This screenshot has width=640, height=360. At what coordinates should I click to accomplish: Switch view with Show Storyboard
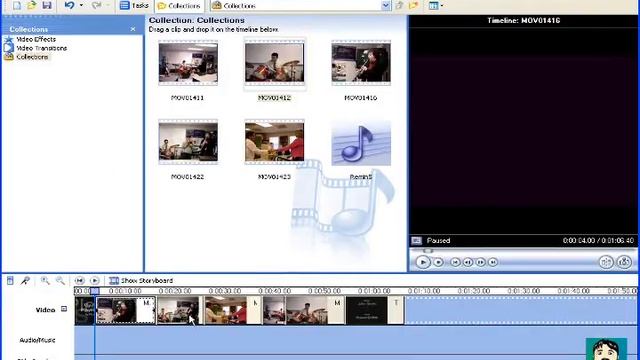point(141,280)
